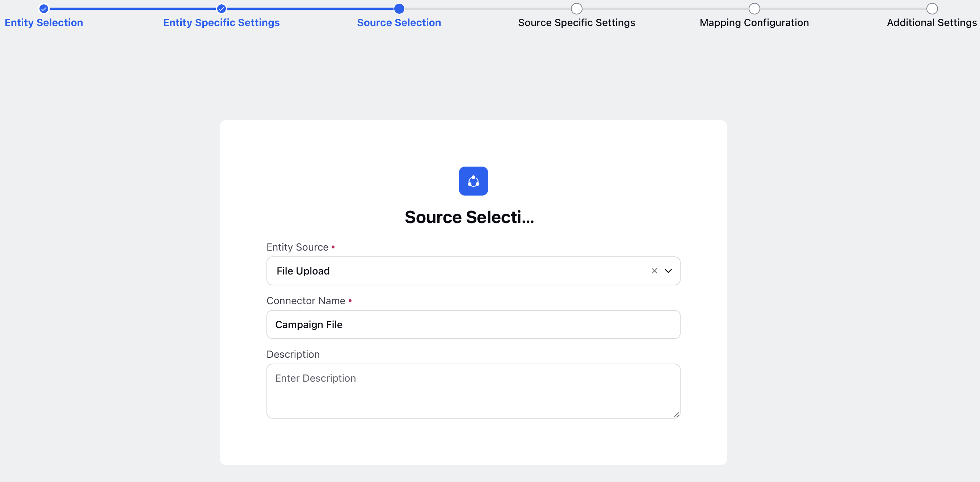Click the description resize handle
Screen dimensions: 980x482
676,415
